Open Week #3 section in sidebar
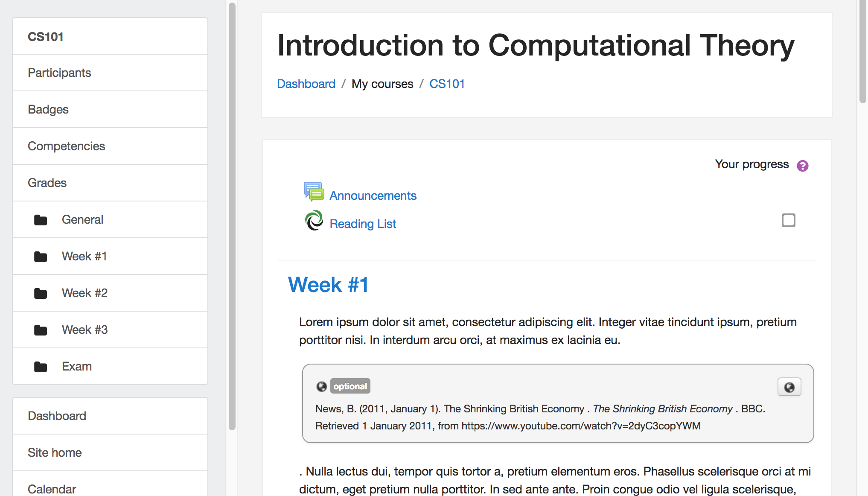The height and width of the screenshot is (496, 868). [84, 330]
